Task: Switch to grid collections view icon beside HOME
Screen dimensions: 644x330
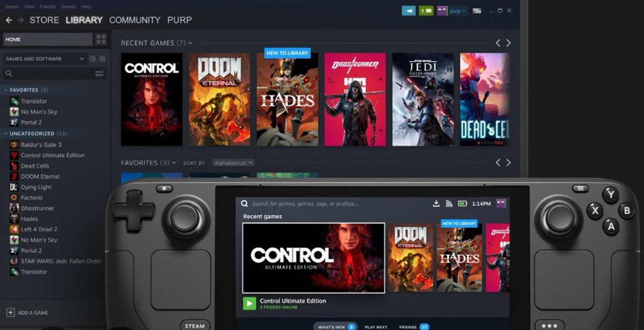Action: (x=101, y=39)
